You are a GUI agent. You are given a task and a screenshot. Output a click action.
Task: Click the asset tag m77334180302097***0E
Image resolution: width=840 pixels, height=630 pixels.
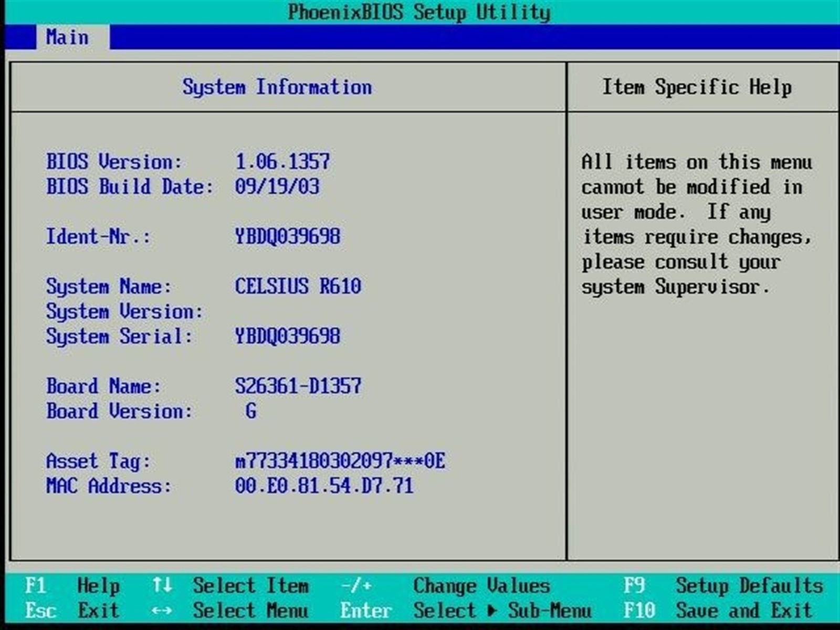pos(340,461)
